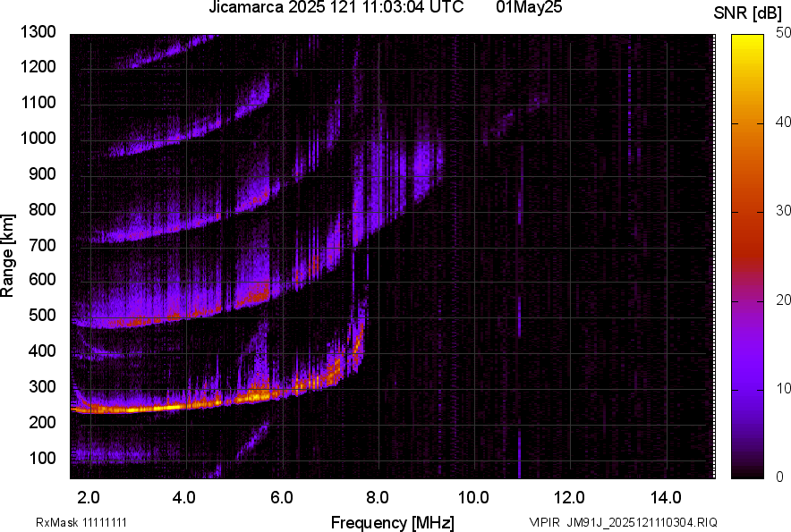Click the range tick label '100'
Screen dimensions: 791x532
point(42,458)
